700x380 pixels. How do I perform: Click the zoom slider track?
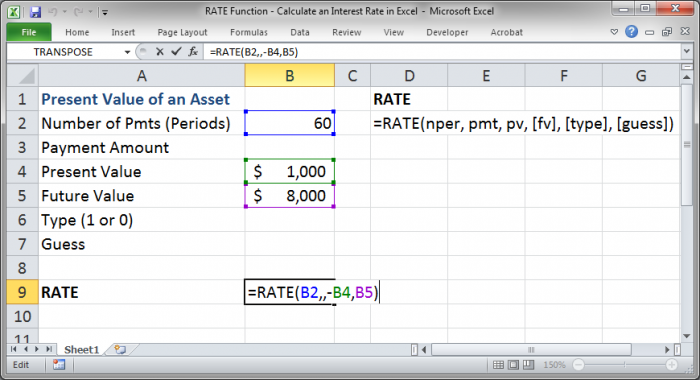(625, 365)
